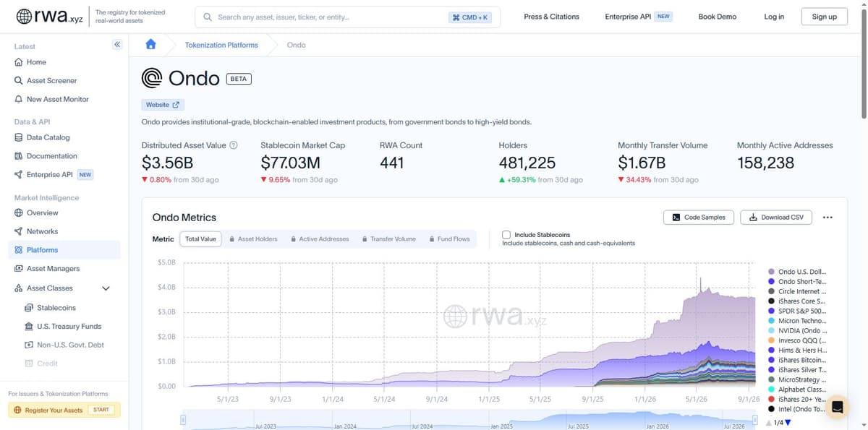Go to previous legend page arrow
Viewport: 868px width, 430px height.
[x=768, y=423]
